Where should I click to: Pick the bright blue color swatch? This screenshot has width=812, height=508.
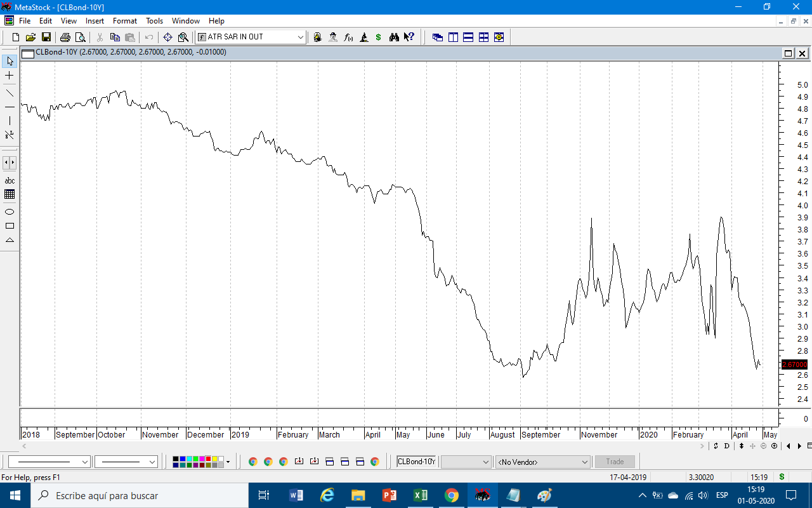[x=182, y=459]
